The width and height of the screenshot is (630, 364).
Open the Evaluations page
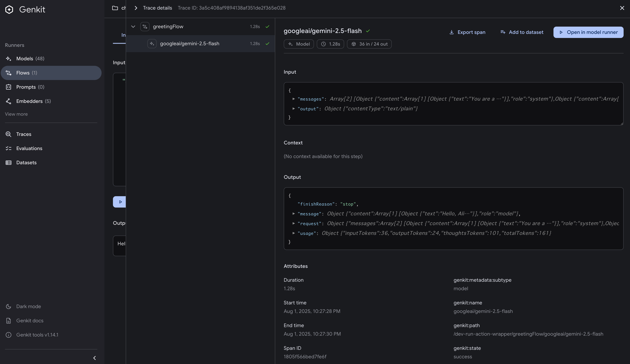[51, 148]
